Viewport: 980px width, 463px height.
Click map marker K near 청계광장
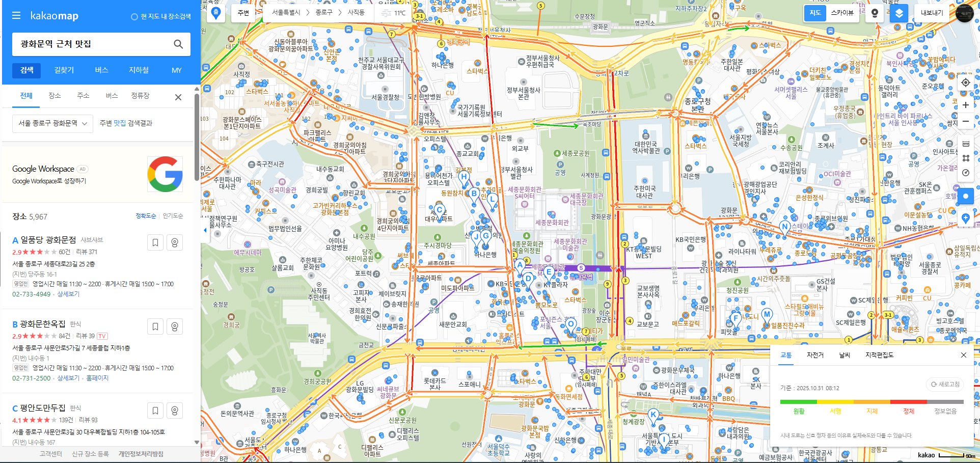pos(653,415)
